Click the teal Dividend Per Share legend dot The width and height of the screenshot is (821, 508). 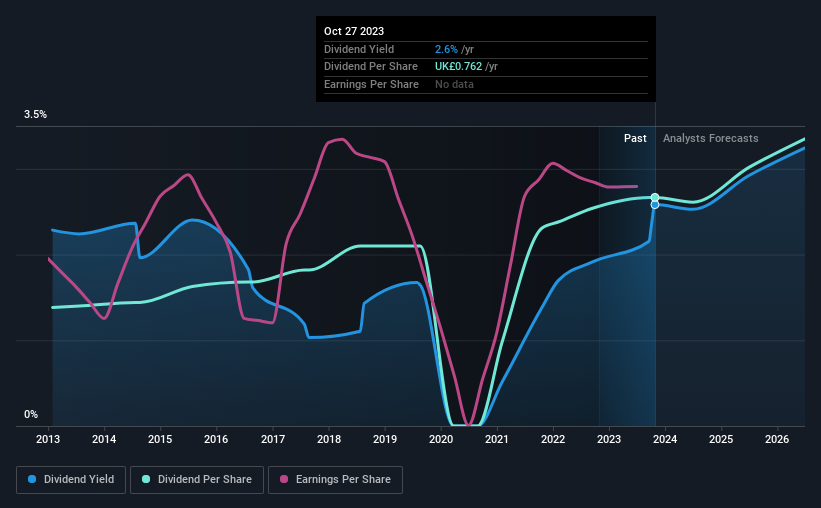pos(146,479)
